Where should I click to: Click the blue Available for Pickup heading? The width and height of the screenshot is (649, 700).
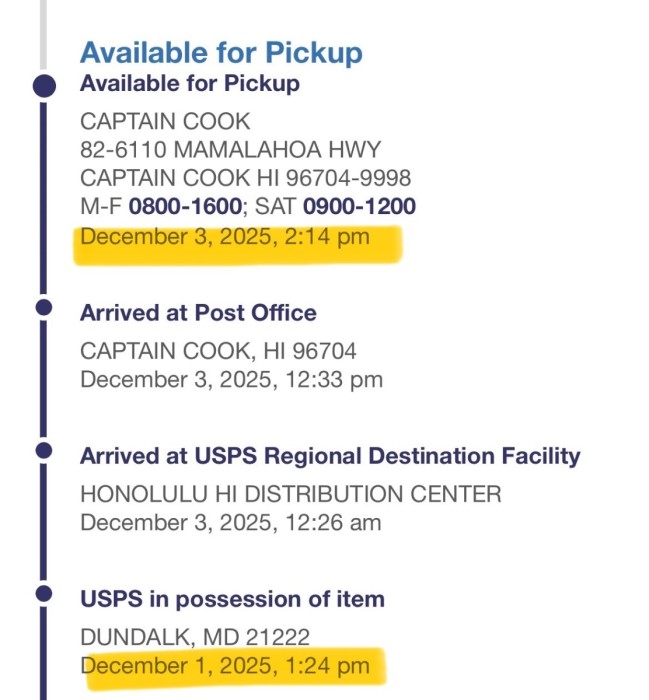tap(221, 53)
